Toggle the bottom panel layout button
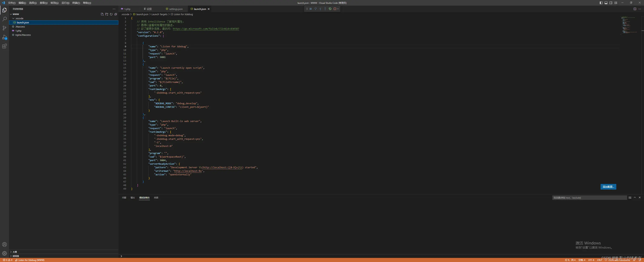This screenshot has width=644, height=262. (606, 3)
